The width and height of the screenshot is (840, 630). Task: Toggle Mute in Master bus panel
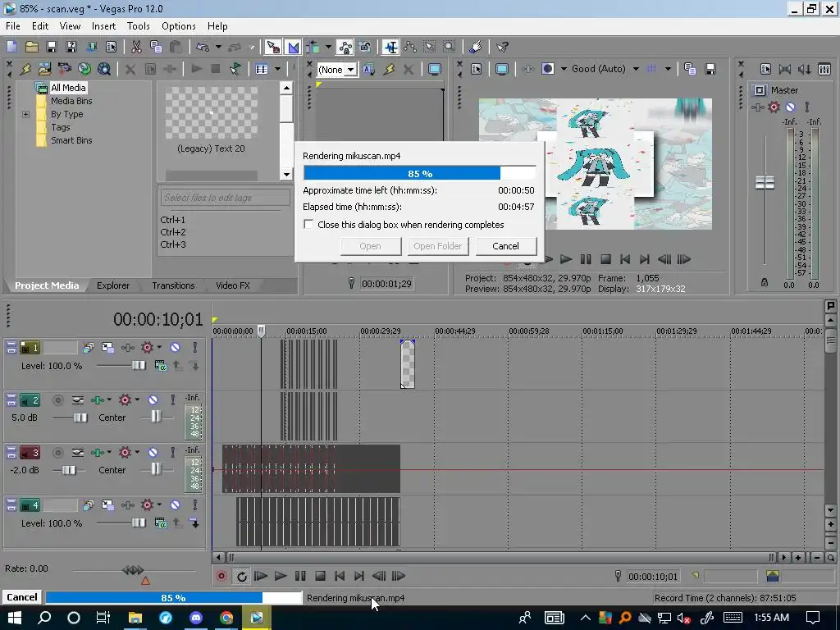[790, 107]
